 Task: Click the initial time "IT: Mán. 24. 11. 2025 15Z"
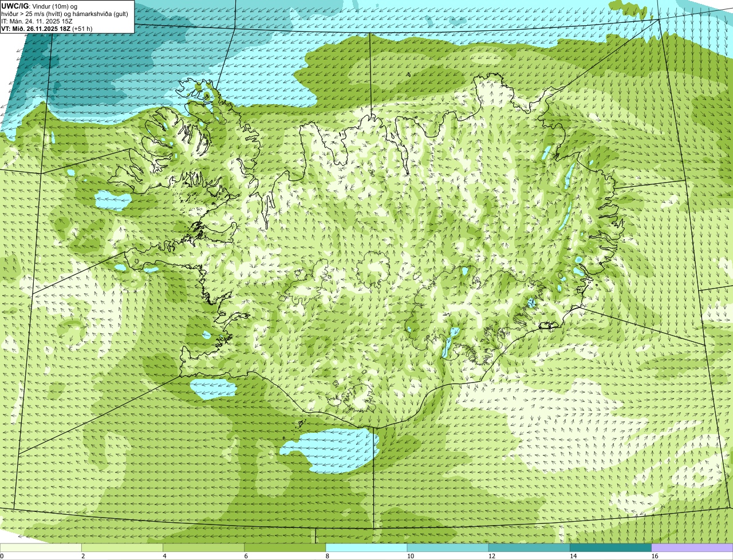coord(37,21)
